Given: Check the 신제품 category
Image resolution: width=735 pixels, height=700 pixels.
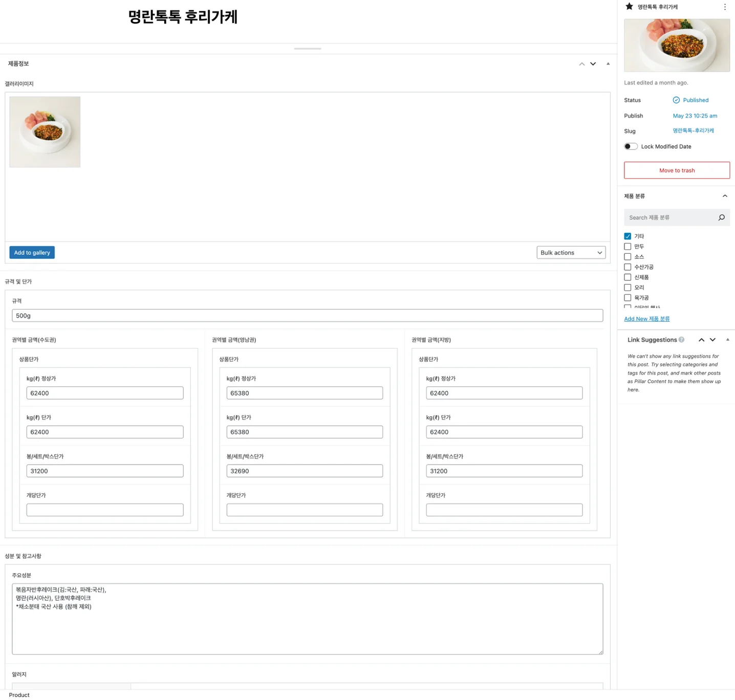Looking at the screenshot, I should 628,277.
